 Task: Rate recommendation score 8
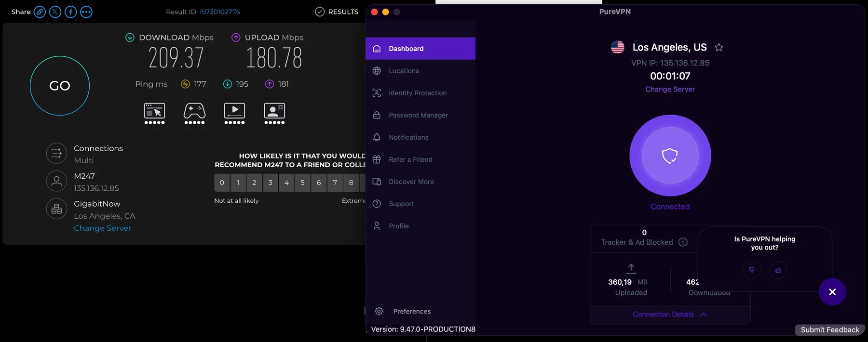[351, 183]
